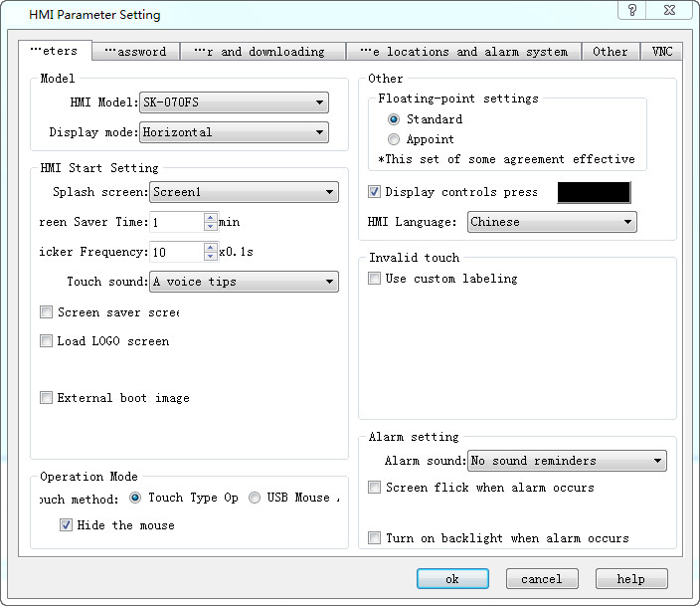700x606 pixels.
Task: Check Screen flick when alarm occurs
Action: (374, 488)
